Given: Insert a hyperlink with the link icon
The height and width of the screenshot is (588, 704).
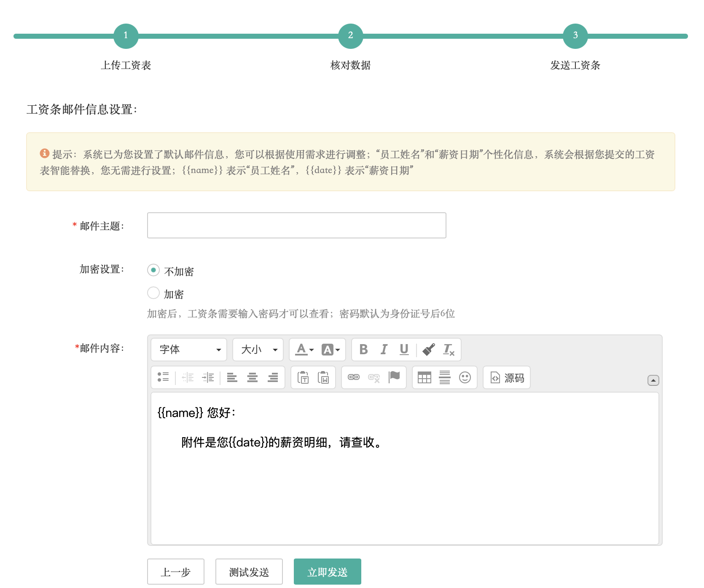Looking at the screenshot, I should [354, 377].
